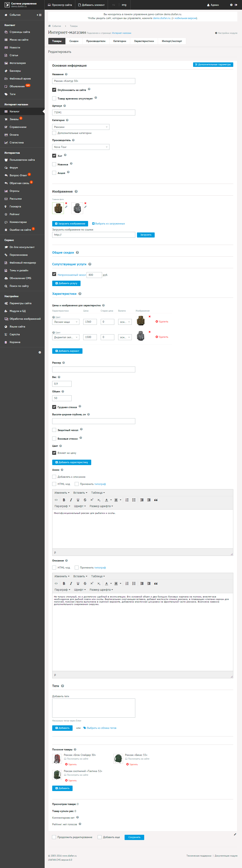
Task: Uncheck Грудная стяжка checkbox
Action: pos(54,407)
